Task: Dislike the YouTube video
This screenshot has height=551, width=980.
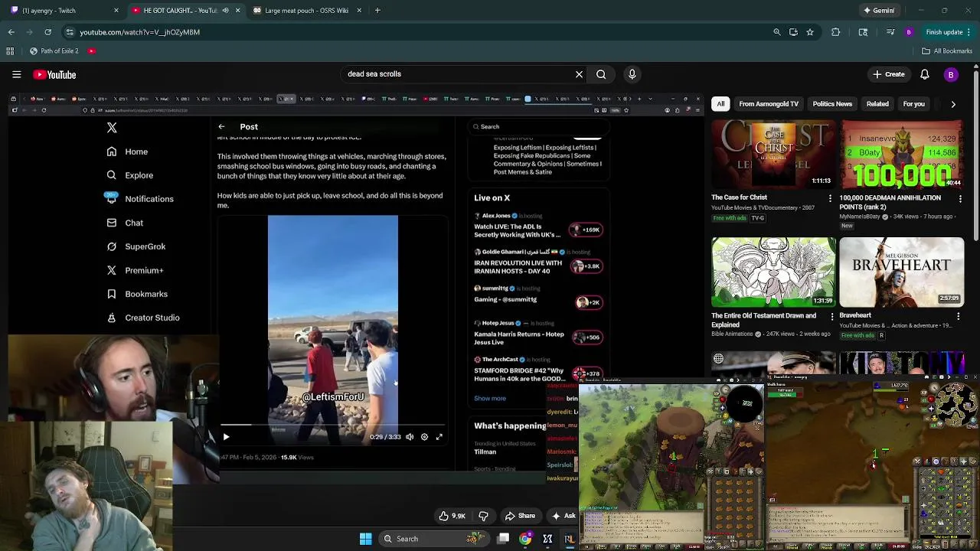Action: tap(483, 516)
